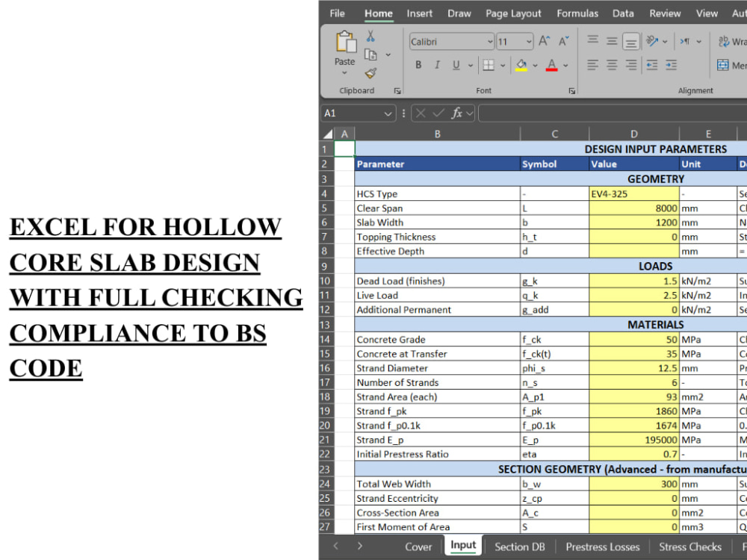Decrease font size with smaller A icon
This screenshot has height=560, width=747.
click(564, 41)
